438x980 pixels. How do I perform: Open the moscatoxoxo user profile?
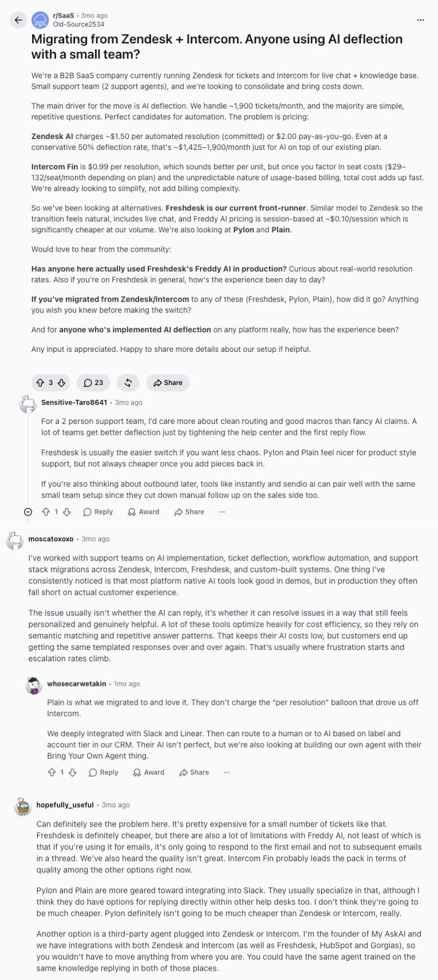click(x=51, y=539)
